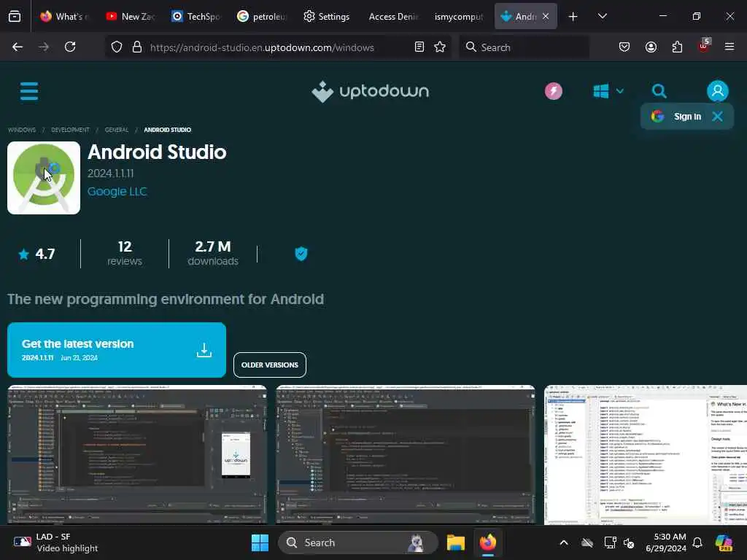Open the first dark IDE screenshot with phone preview

[x=137, y=455]
